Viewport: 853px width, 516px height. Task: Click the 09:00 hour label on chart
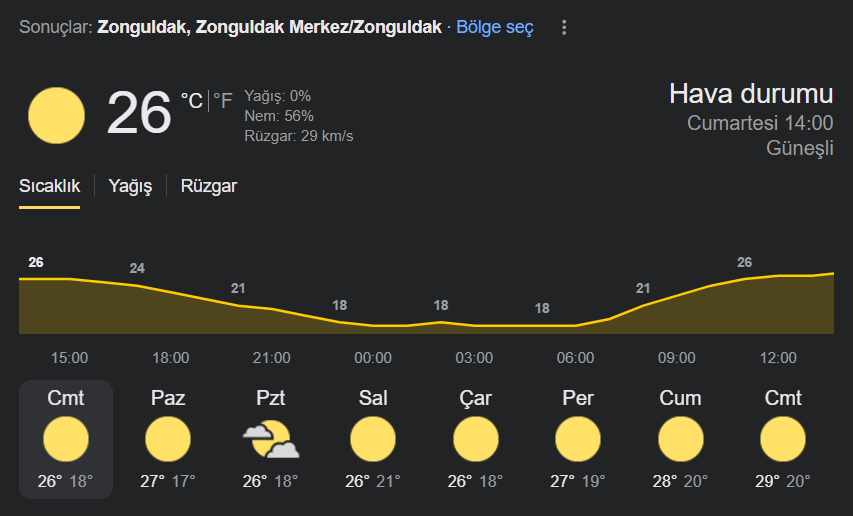click(677, 358)
